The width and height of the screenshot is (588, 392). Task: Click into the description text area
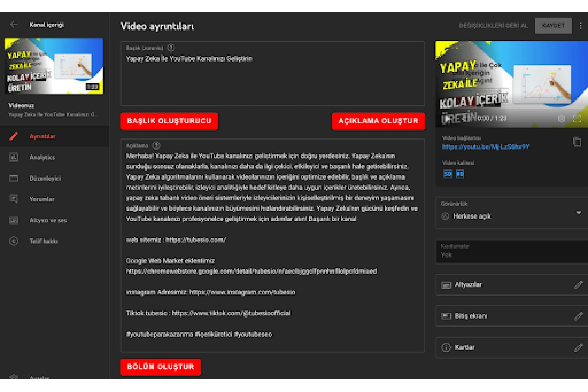click(x=272, y=245)
